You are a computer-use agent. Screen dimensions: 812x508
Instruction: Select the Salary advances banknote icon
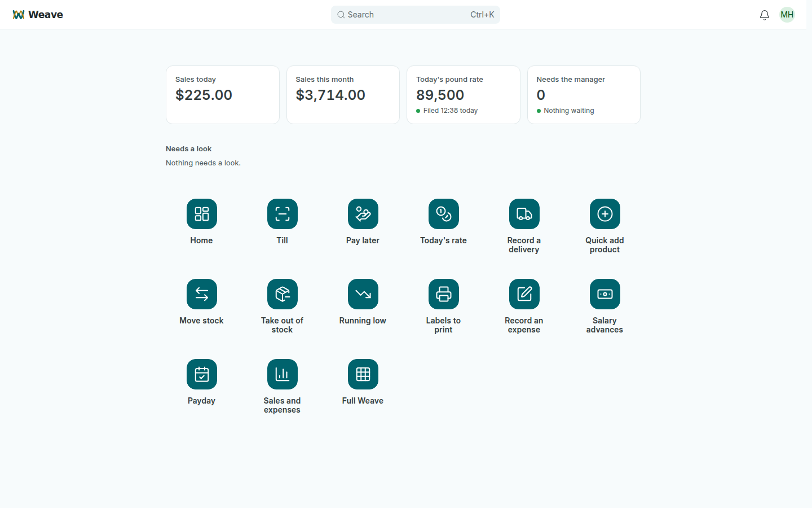pyautogui.click(x=605, y=294)
